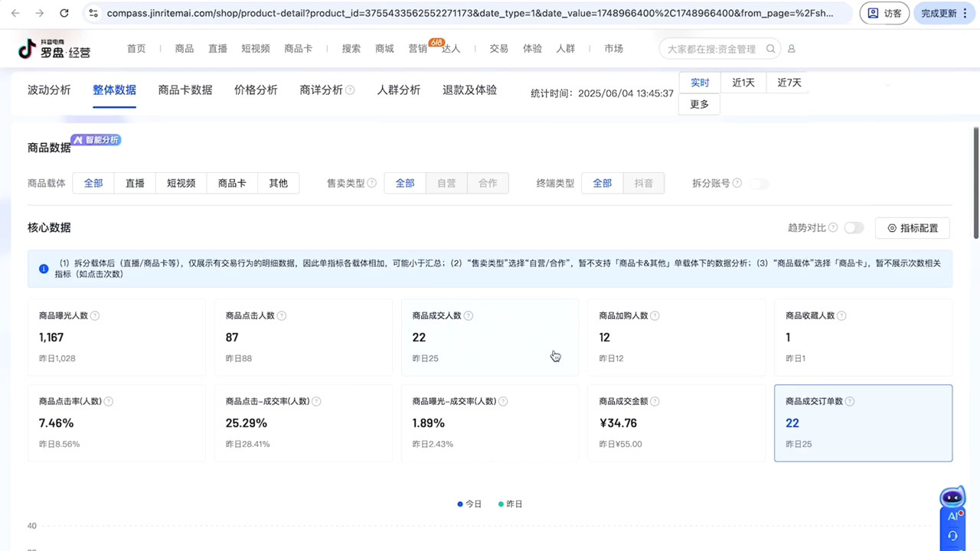This screenshot has height=551, width=980.
Task: Click the browser address bar URL
Action: 469,13
